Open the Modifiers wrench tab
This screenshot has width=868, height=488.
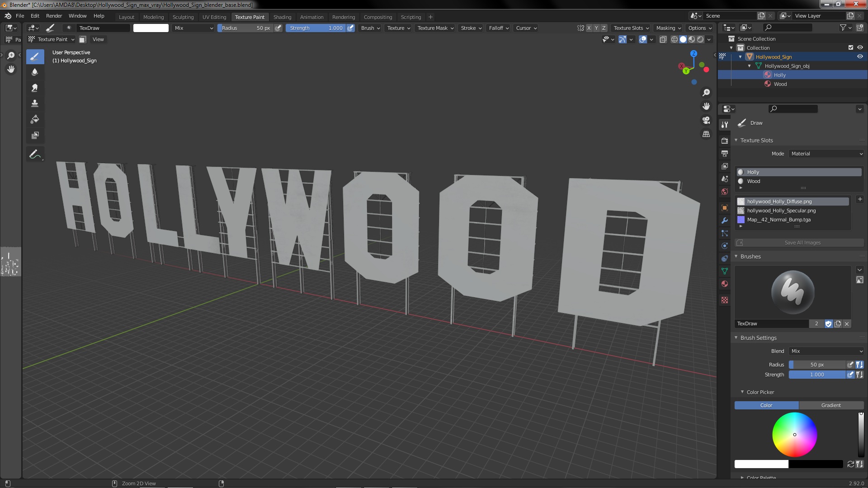point(725,221)
